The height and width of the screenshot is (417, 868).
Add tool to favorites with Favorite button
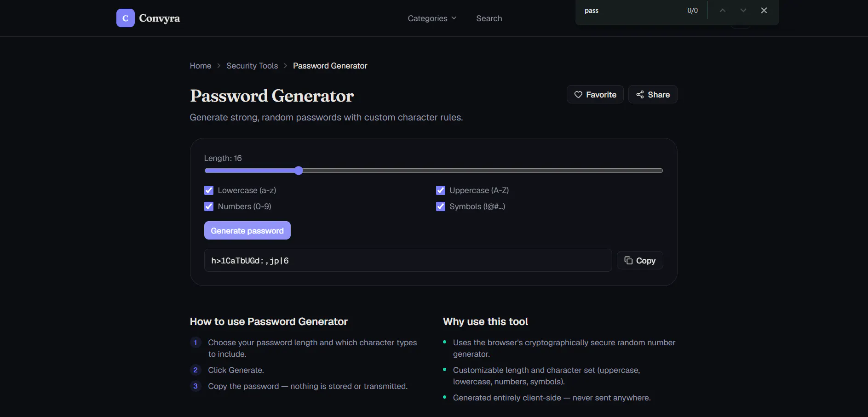[x=595, y=94]
